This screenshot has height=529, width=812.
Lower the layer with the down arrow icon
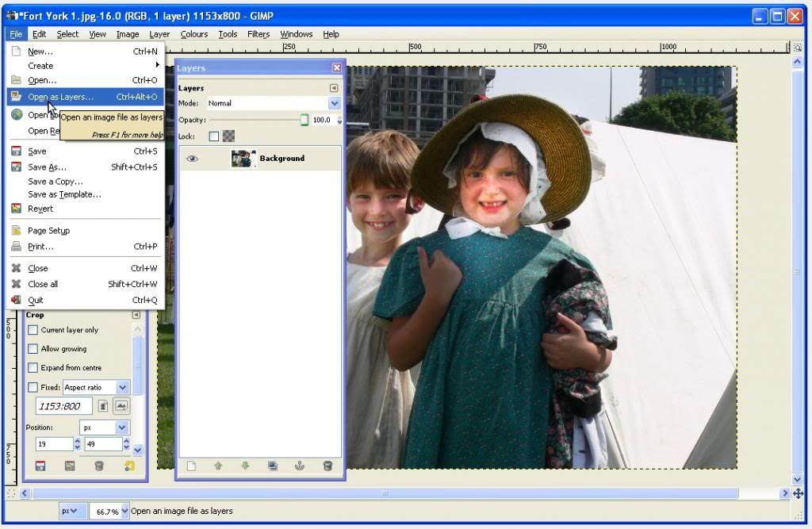point(246,466)
